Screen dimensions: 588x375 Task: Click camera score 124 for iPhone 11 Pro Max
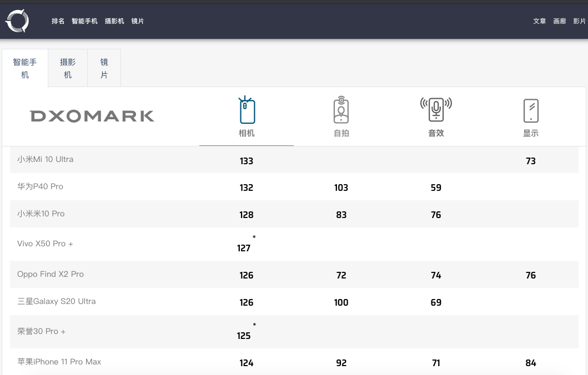(247, 363)
